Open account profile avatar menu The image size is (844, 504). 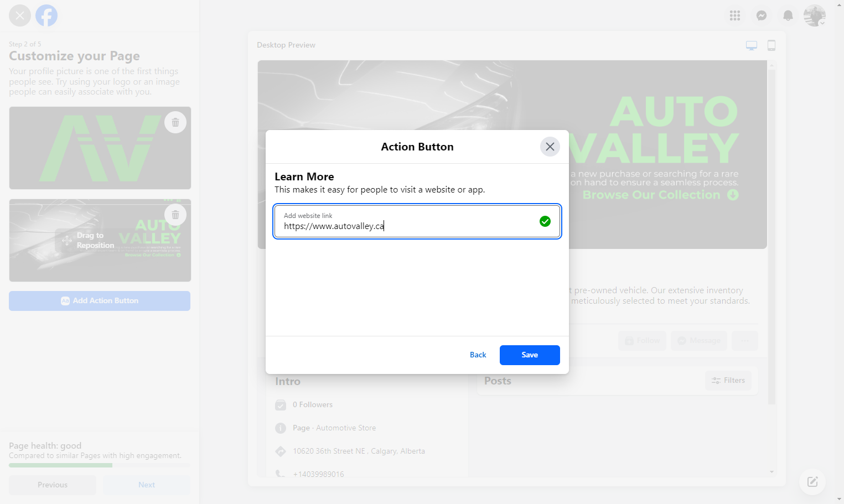[x=815, y=15]
